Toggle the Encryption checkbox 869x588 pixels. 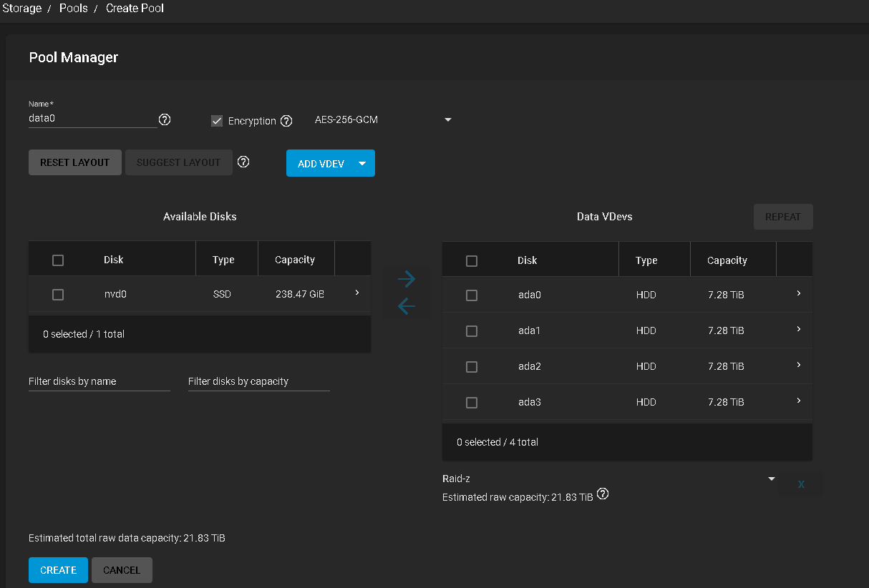[x=217, y=121]
